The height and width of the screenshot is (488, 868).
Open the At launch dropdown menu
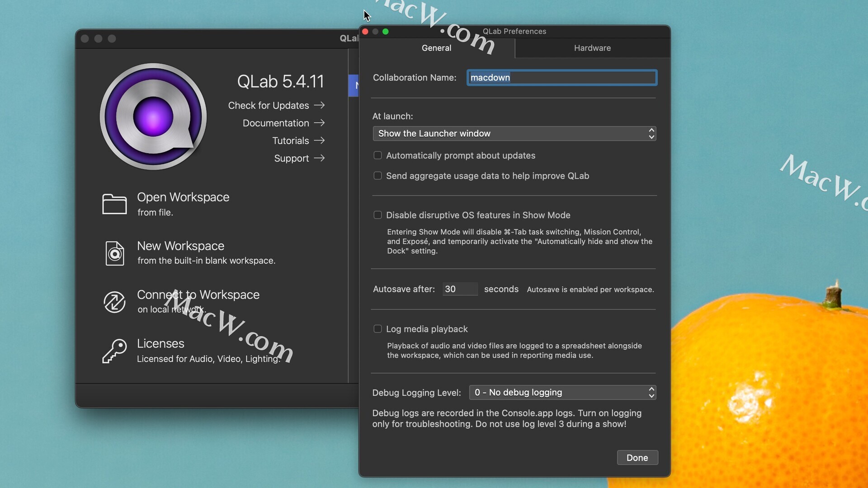tap(514, 133)
